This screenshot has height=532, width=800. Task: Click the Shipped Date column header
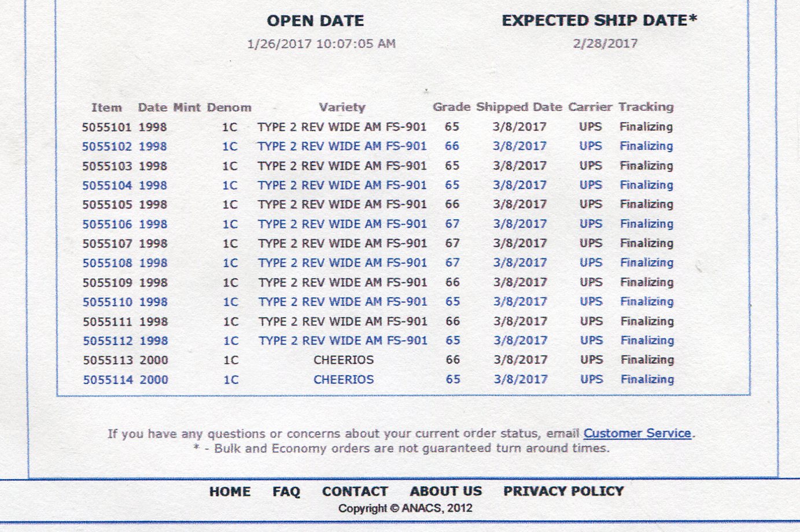click(x=519, y=107)
